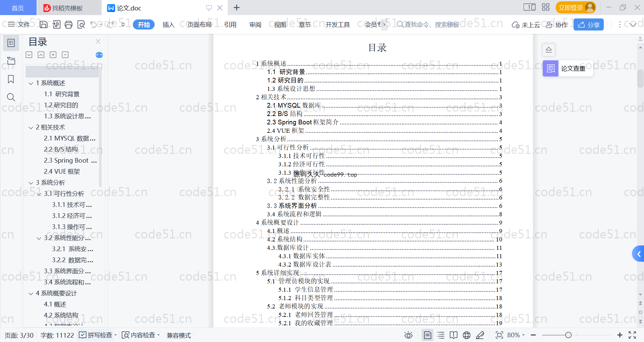Switch to reading view book icon
Image resolution: width=644 pixels, height=342 pixels.
pos(453,335)
